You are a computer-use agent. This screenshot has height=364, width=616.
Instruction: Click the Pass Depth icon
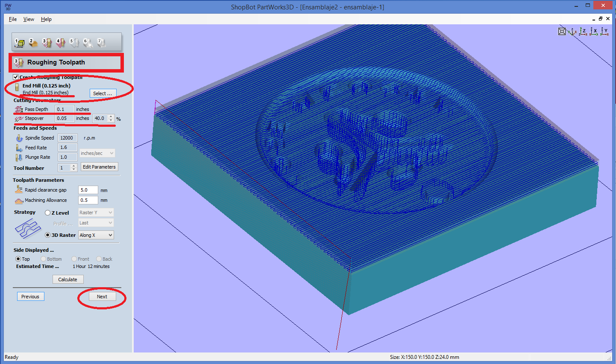(19, 109)
